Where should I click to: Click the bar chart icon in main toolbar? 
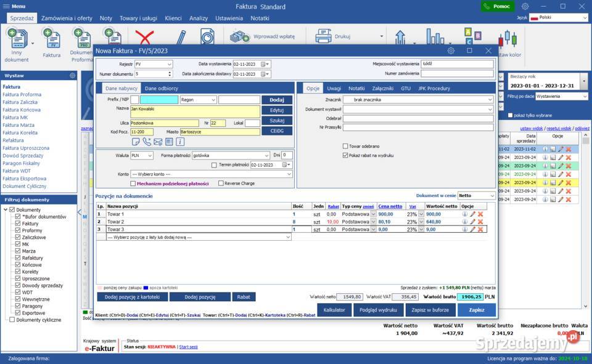pyautogui.click(x=435, y=36)
